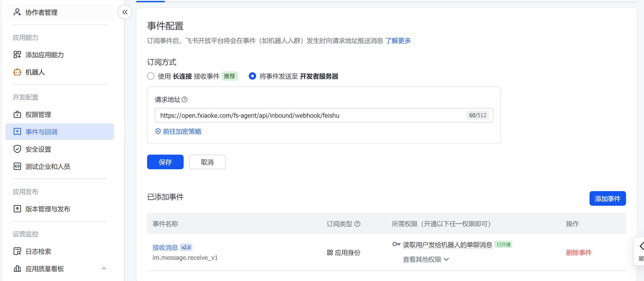The image size is (644, 281).
Task: Click the 读取用户发给机器人的单聊消息 permission text
Action: click(447, 245)
